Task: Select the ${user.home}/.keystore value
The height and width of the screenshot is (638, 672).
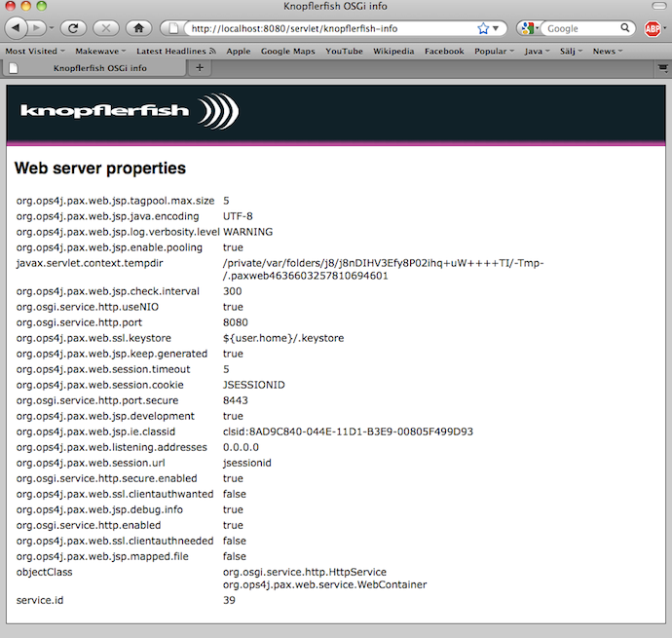Action: 283,338
